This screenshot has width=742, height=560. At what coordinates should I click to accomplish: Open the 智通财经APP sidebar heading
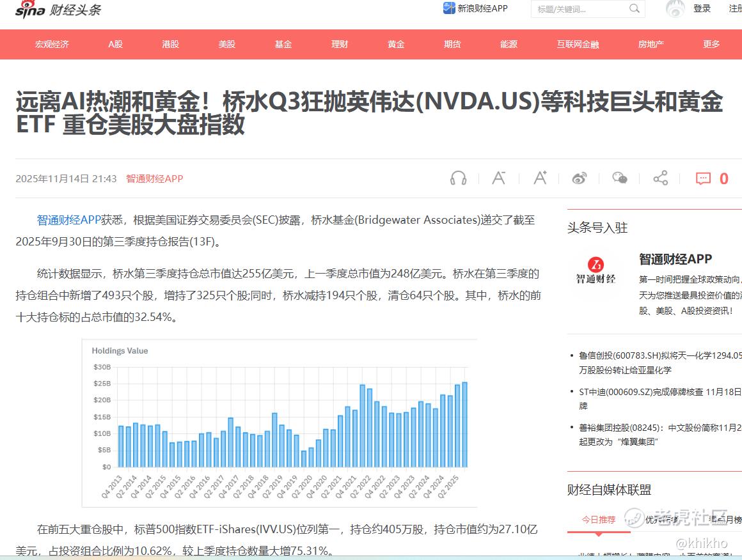675,259
